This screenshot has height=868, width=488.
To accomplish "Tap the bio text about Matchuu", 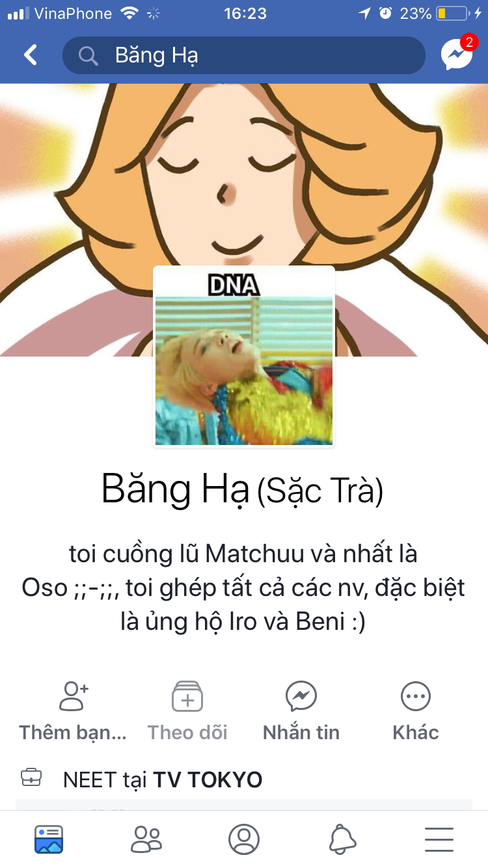I will coord(243,588).
